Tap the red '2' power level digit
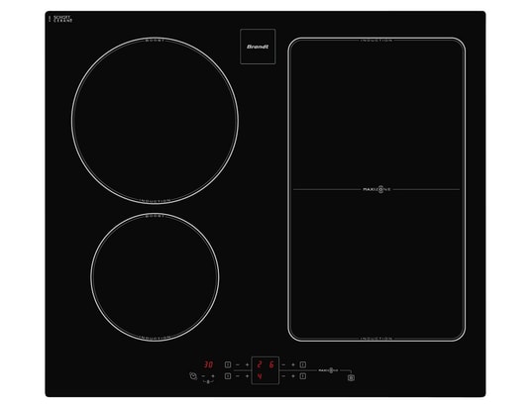 260,364
